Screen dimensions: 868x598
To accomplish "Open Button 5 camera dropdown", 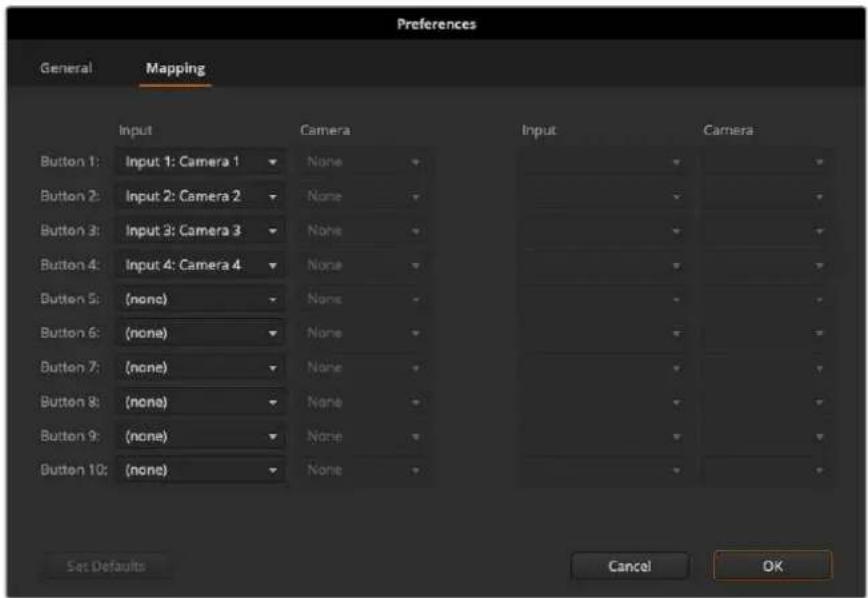I will (364, 299).
